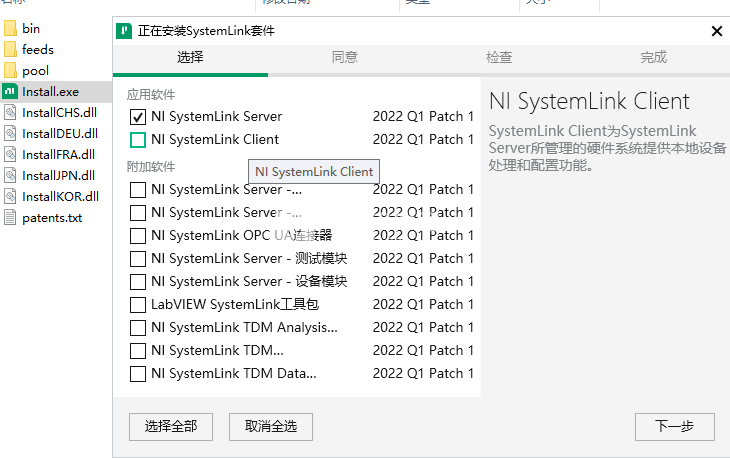The image size is (730, 458).
Task: Click the NI SystemLink Client label in the list
Action: 215,140
